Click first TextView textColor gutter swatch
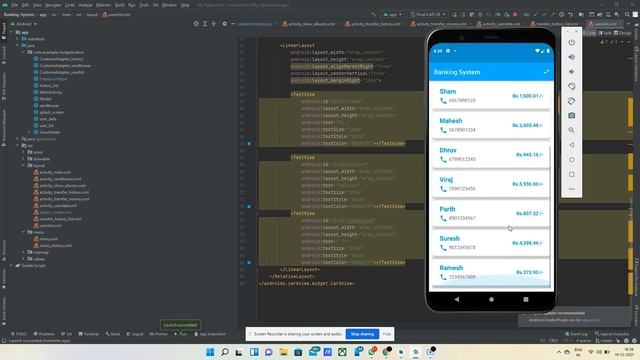The image size is (640, 360). click(249, 144)
